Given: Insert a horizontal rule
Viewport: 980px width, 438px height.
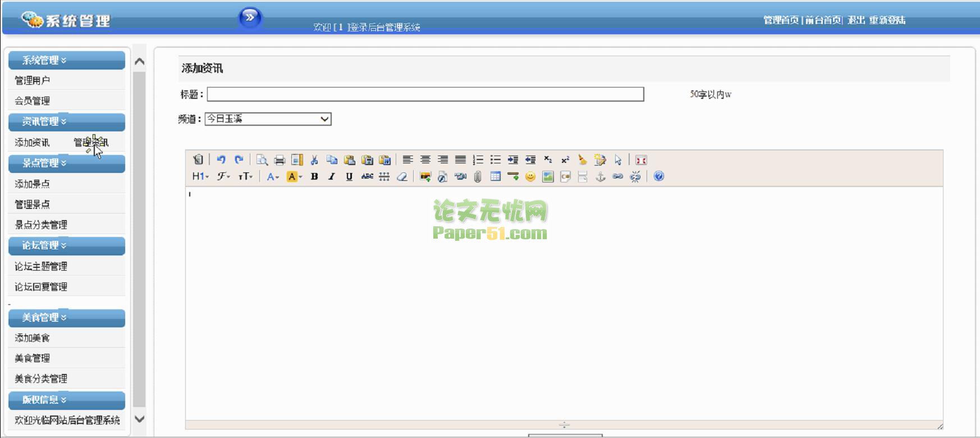Looking at the screenshot, I should click(512, 176).
